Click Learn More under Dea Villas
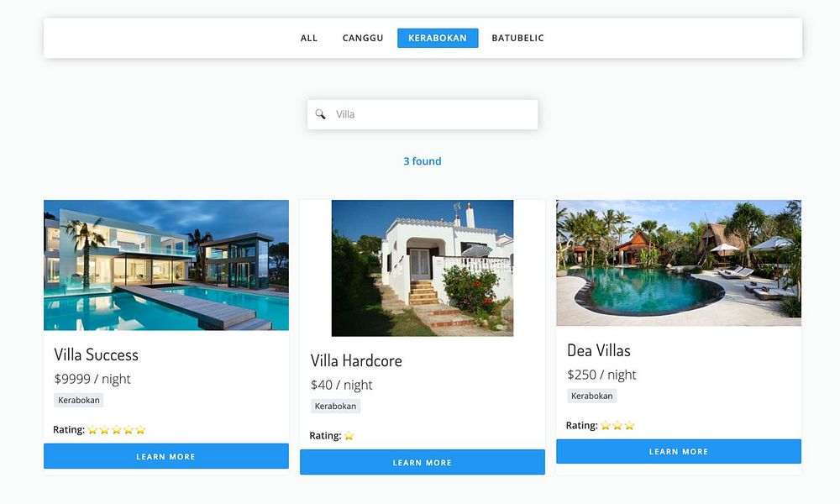This screenshot has width=840, height=504. [679, 452]
